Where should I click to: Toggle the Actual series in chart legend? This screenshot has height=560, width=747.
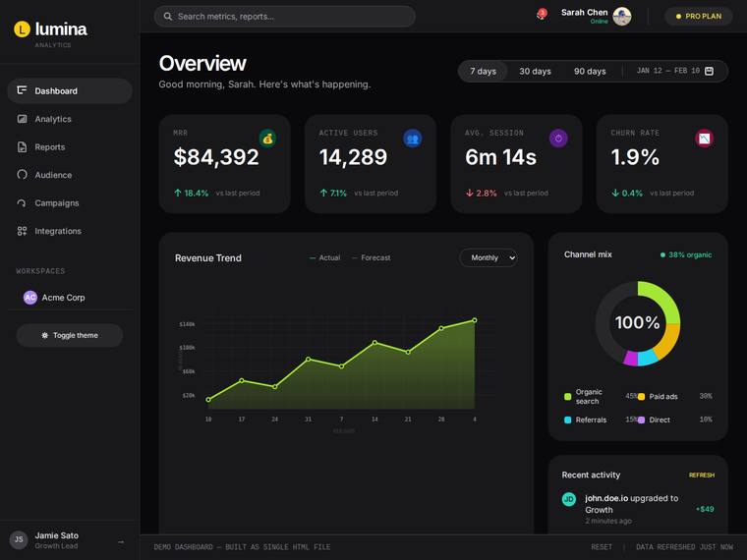(x=325, y=257)
